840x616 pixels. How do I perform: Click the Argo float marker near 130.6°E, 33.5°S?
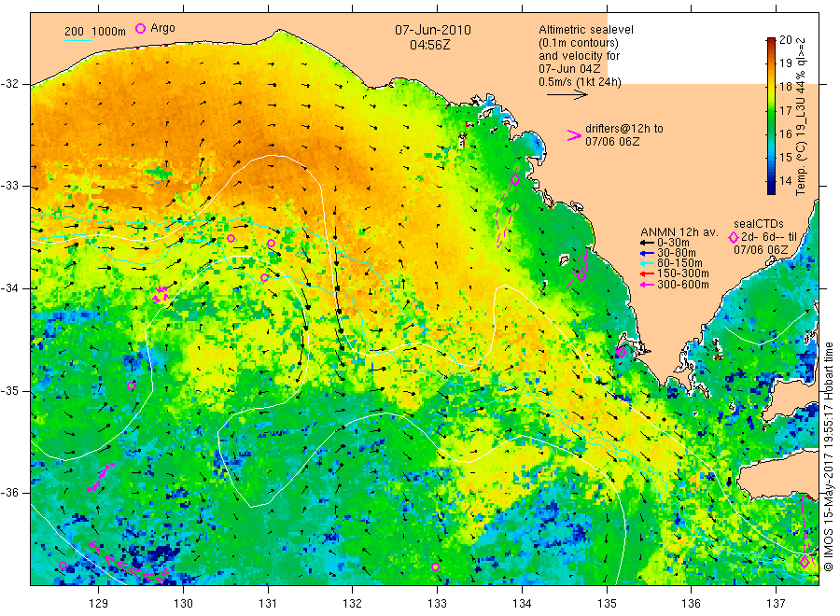231,238
